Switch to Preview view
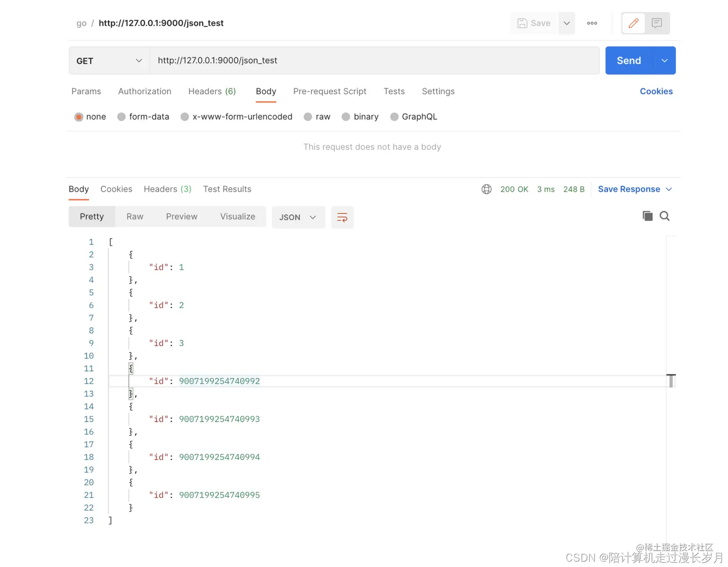Screen dimensions: 728x567 182,217
